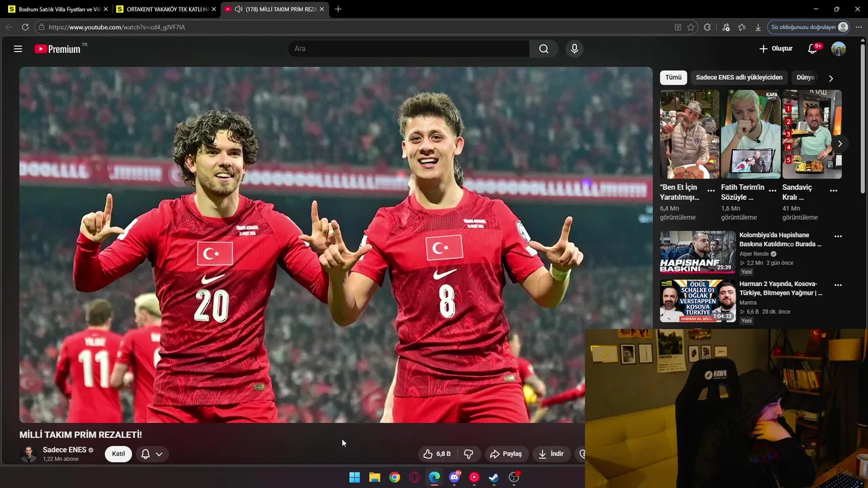The width and height of the screenshot is (868, 488).
Task: Open the YouTube account avatar menu
Action: (839, 49)
